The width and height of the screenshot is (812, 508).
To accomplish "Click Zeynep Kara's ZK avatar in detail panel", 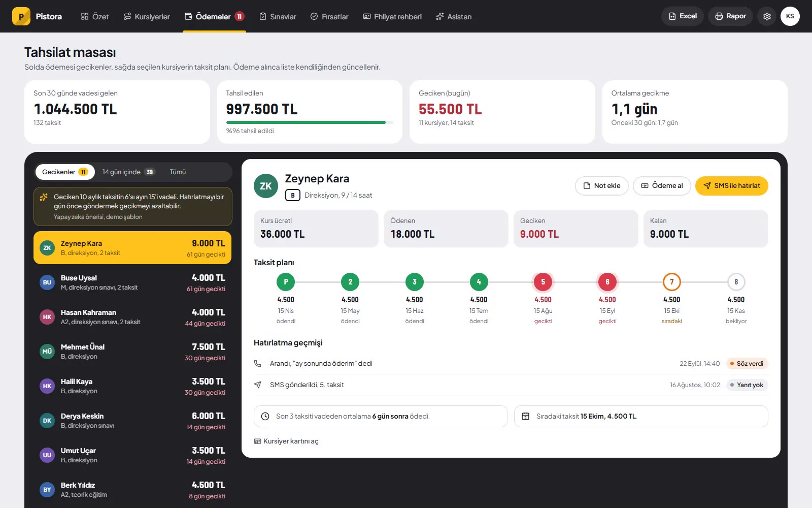I will click(266, 186).
